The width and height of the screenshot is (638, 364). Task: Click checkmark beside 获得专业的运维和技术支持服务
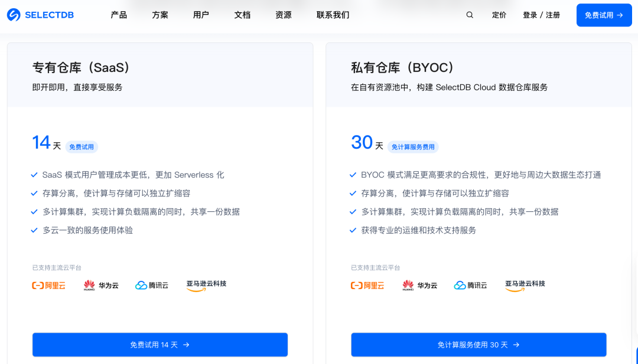[x=353, y=230]
